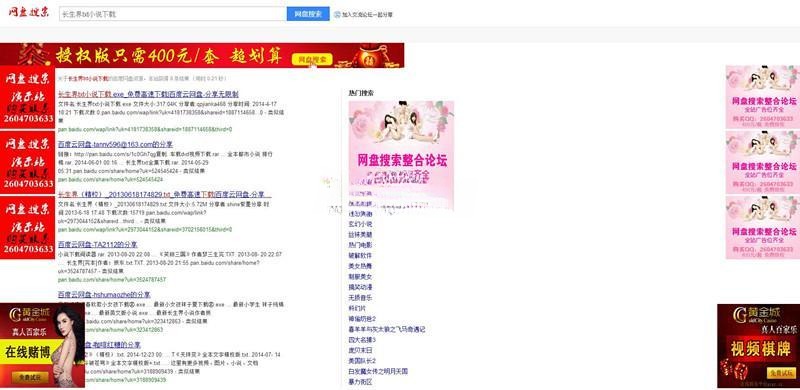Click the search query input field
The height and width of the screenshot is (390, 800).
pos(172,14)
